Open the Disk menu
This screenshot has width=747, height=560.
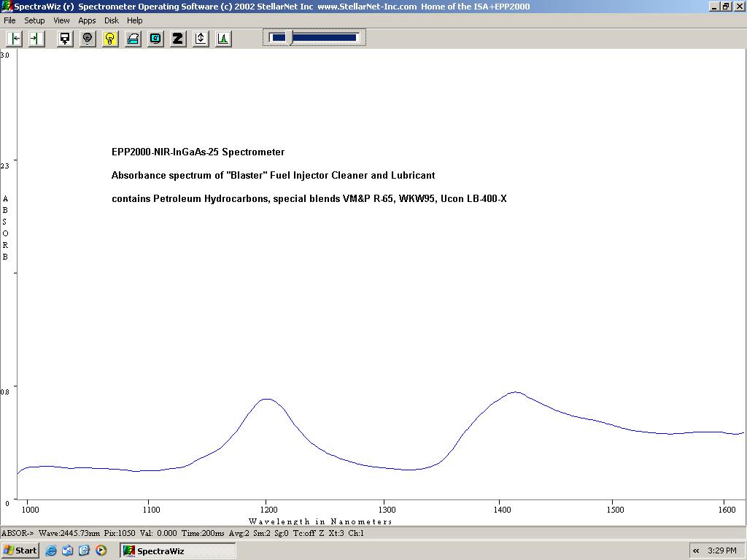(111, 20)
